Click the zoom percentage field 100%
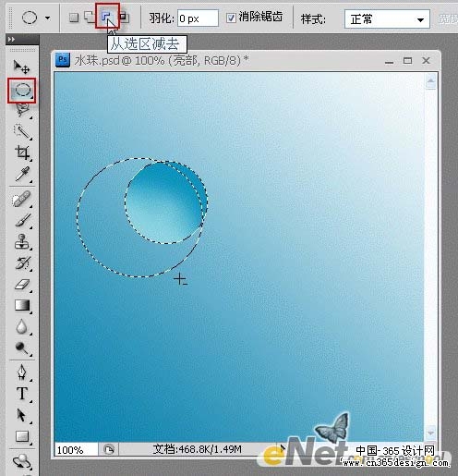This screenshot has width=458, height=476. (x=76, y=450)
